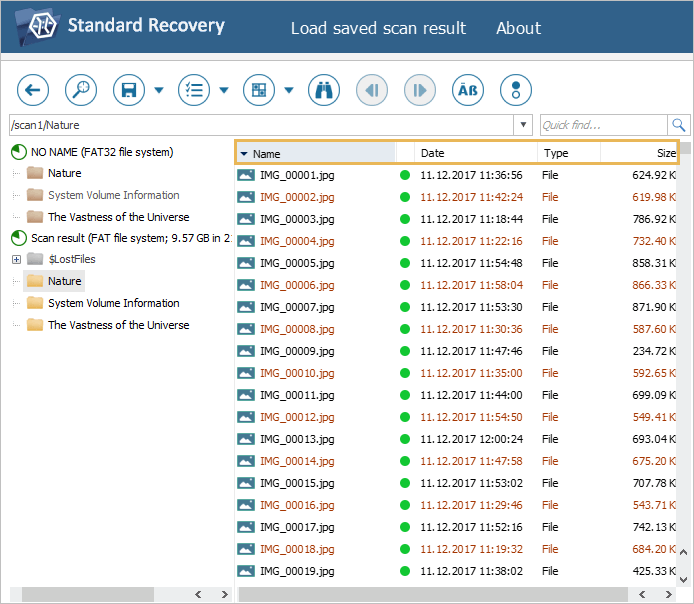Go to next found item
The image size is (694, 604).
click(420, 90)
